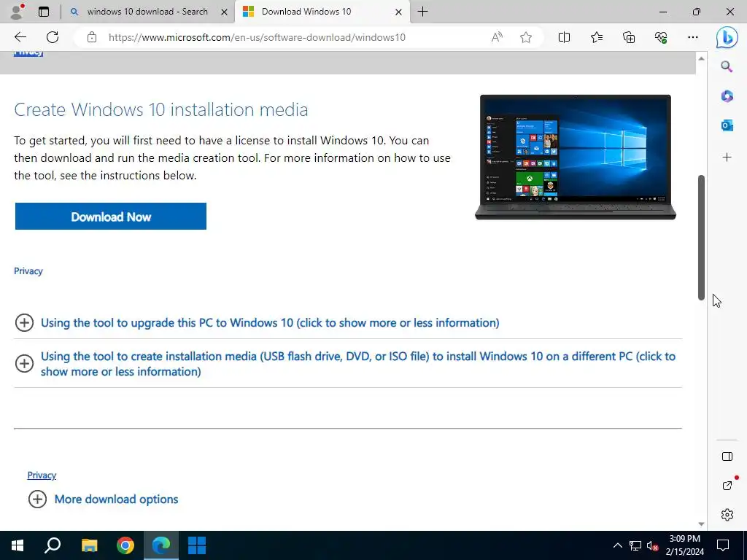Image resolution: width=747 pixels, height=560 pixels.
Task: Close the windows 10 download Search tab
Action: click(x=224, y=12)
